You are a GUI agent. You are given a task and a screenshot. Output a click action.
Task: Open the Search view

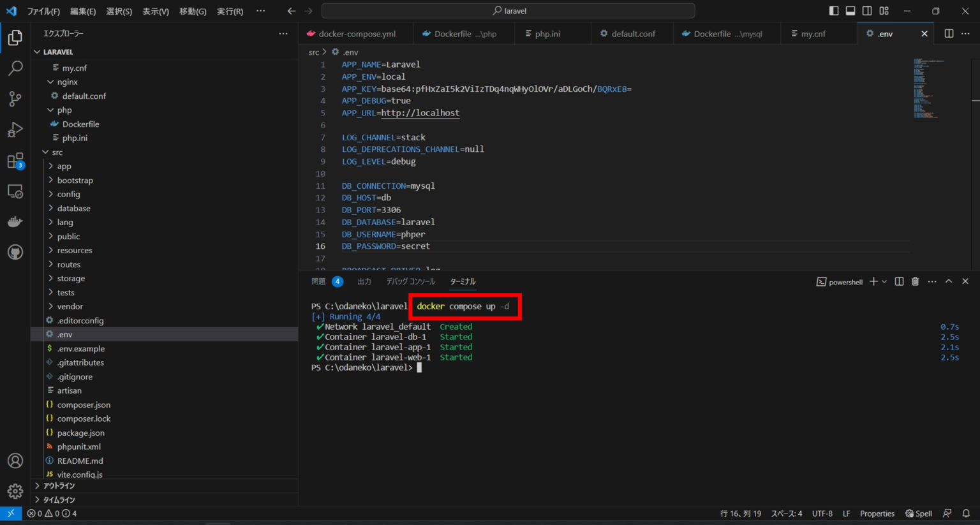(x=15, y=68)
